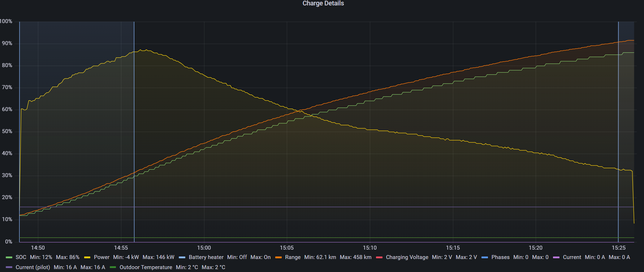Click the 50% label on the Y axis
Viewport: 644px width, 272px height.
[x=7, y=131]
